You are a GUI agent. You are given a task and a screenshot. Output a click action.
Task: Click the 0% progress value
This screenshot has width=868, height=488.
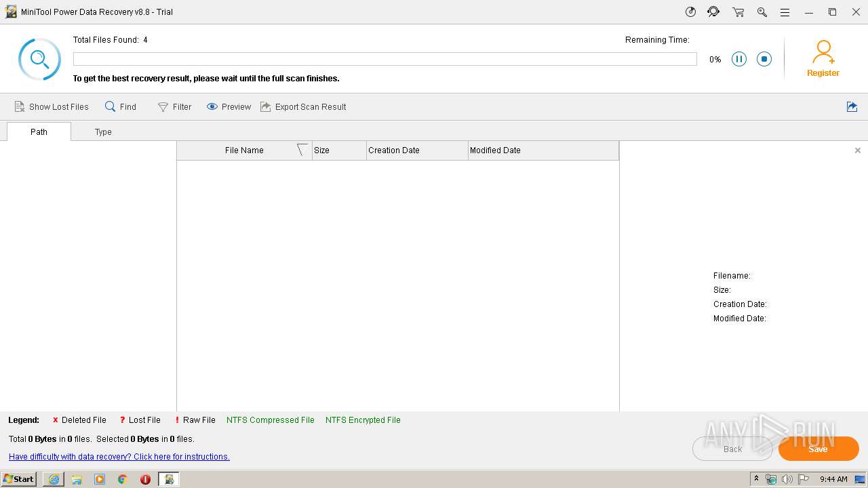pos(715,60)
